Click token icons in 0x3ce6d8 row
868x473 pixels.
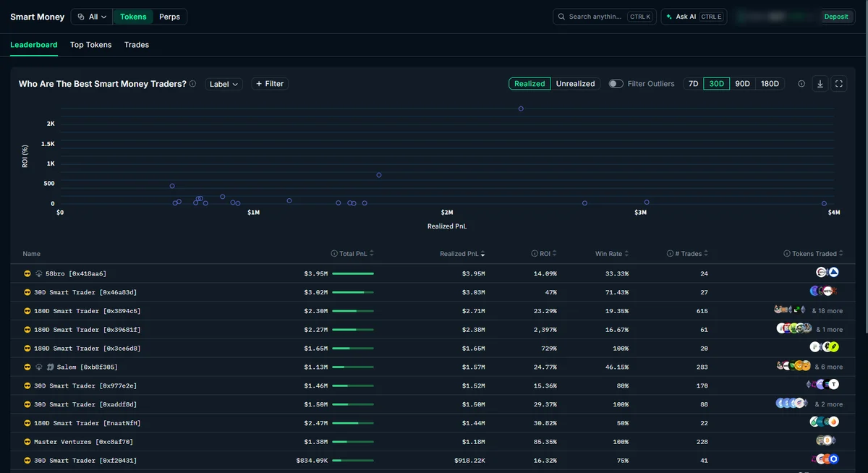tap(824, 348)
